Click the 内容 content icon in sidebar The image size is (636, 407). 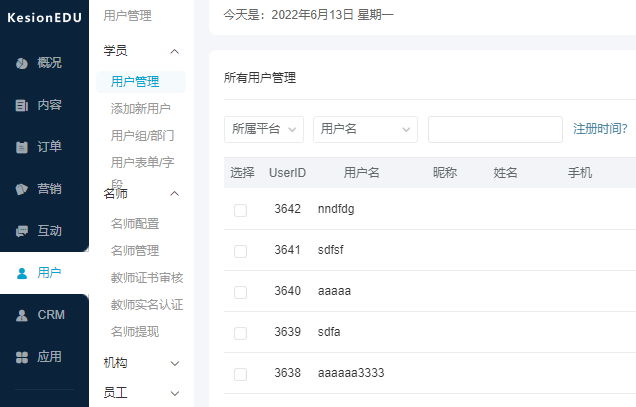tap(22, 105)
